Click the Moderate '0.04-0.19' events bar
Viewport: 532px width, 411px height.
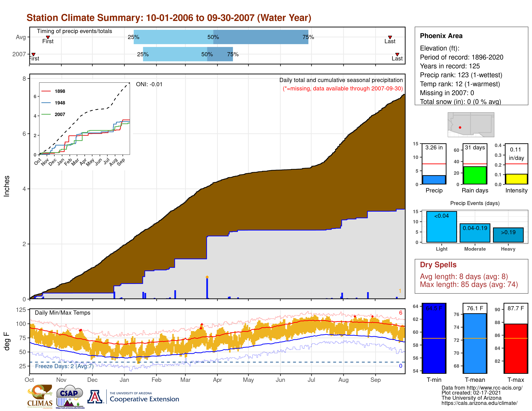475,233
